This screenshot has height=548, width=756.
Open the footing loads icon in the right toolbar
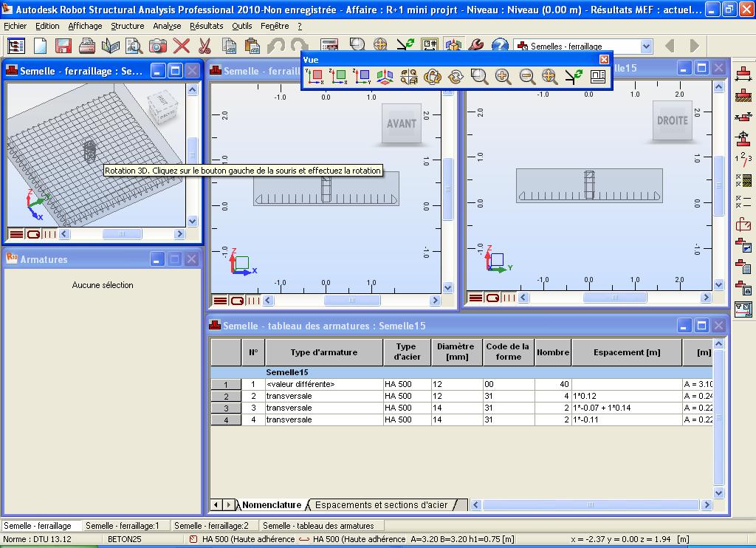click(x=743, y=116)
